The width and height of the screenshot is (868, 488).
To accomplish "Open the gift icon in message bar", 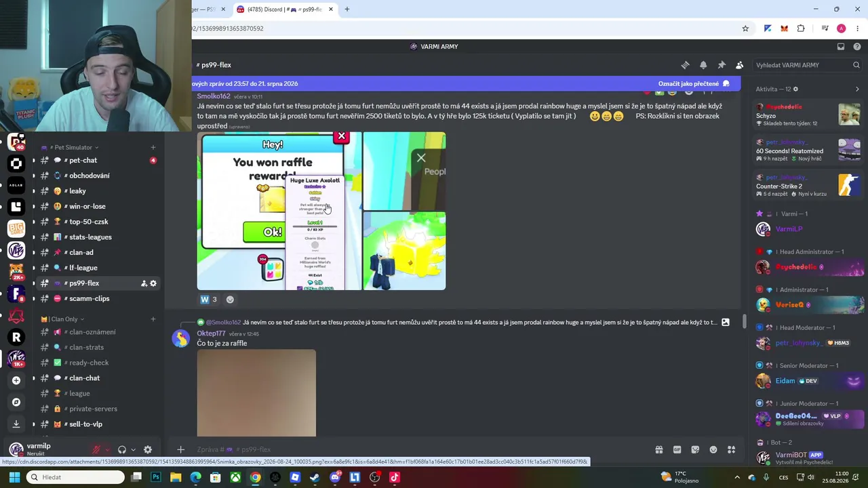I will point(658,449).
